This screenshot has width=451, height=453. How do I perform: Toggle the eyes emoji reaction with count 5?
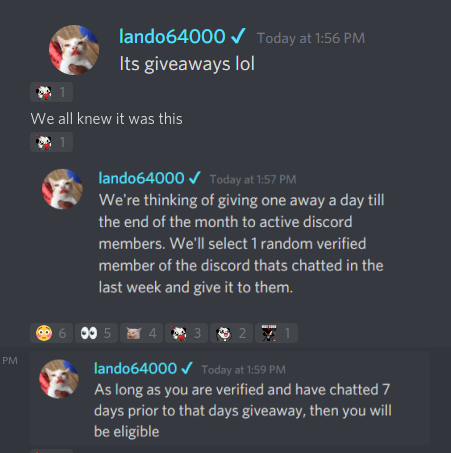[96, 333]
